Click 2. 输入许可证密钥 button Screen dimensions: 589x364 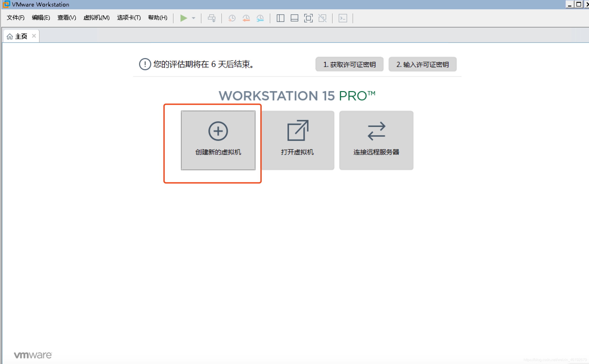[422, 64]
